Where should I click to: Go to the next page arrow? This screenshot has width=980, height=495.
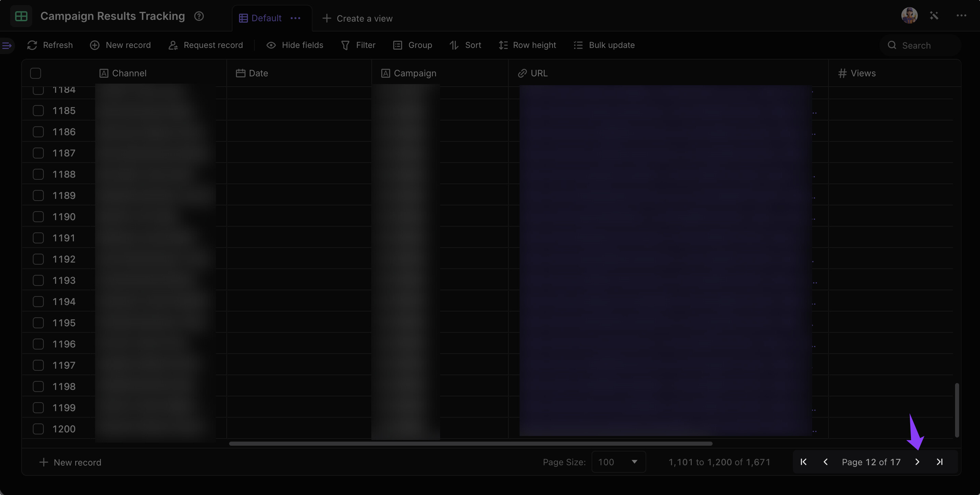[917, 462]
